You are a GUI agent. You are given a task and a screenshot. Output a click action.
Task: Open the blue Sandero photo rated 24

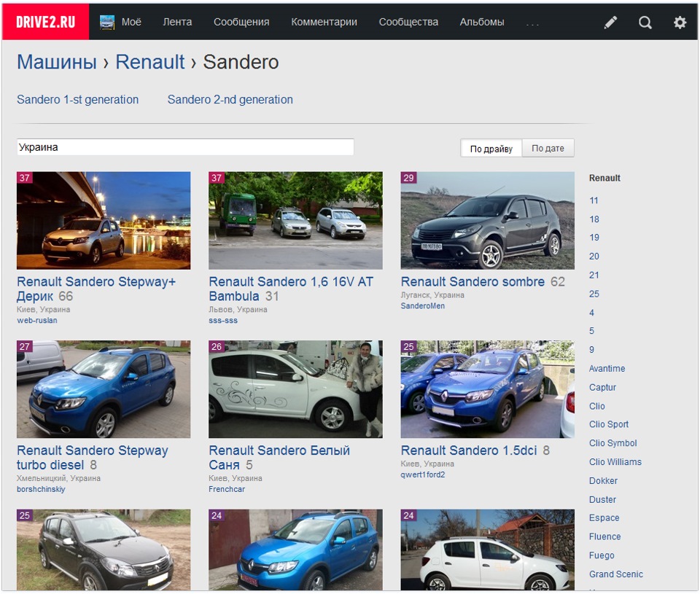295,550
